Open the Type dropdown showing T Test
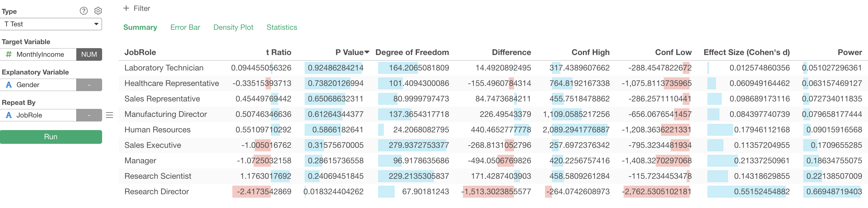 coord(51,24)
